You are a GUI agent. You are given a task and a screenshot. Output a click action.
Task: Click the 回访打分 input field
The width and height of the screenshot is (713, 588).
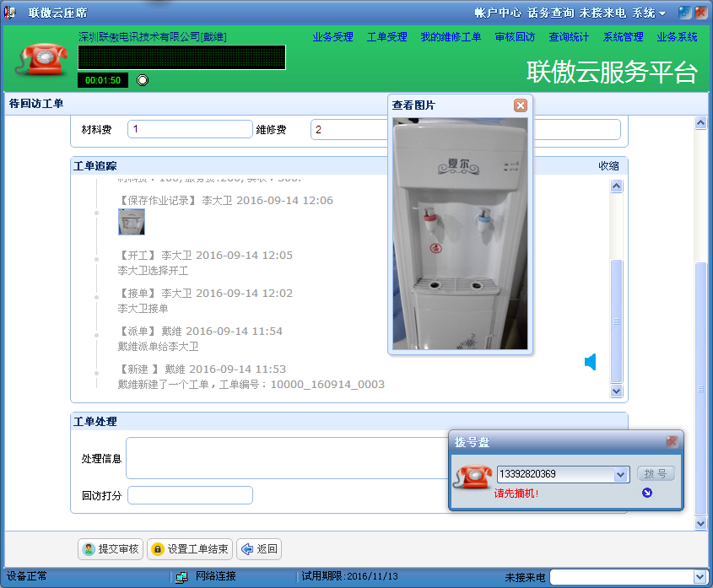click(190, 495)
